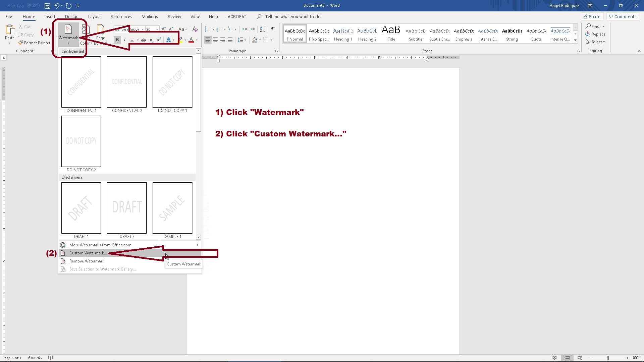This screenshot has width=644, height=362.
Task: Open Read Mode view from status bar
Action: 554,358
